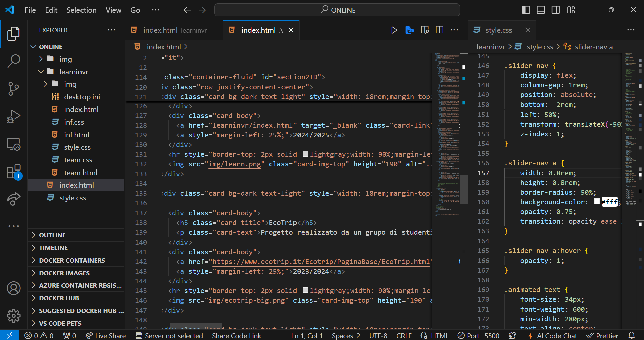The image size is (644, 340).
Task: Click Live Share in status bar
Action: click(106, 336)
